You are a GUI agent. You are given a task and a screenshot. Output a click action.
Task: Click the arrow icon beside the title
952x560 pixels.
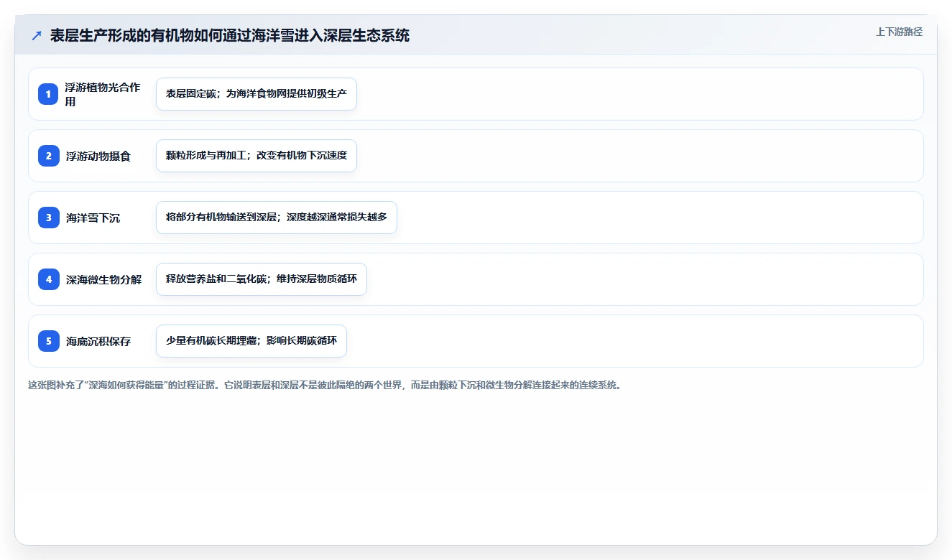(x=37, y=35)
